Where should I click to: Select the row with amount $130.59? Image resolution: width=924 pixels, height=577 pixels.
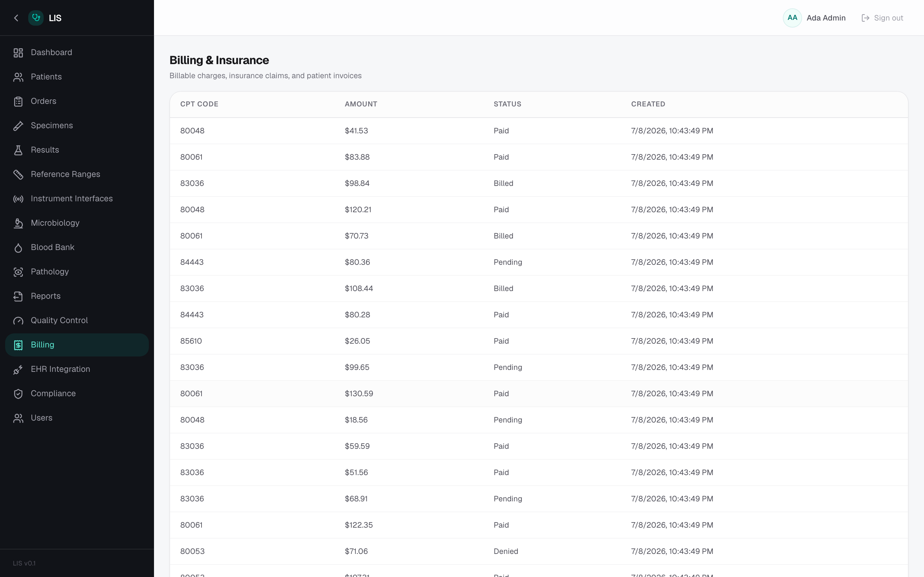coord(539,394)
